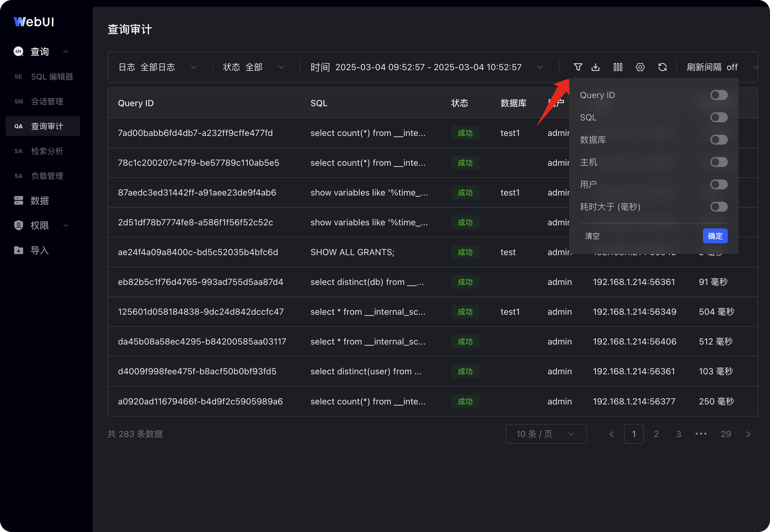Viewport: 770px width, 532px height.
Task: Open the 时间 range dropdown
Action: (x=427, y=67)
